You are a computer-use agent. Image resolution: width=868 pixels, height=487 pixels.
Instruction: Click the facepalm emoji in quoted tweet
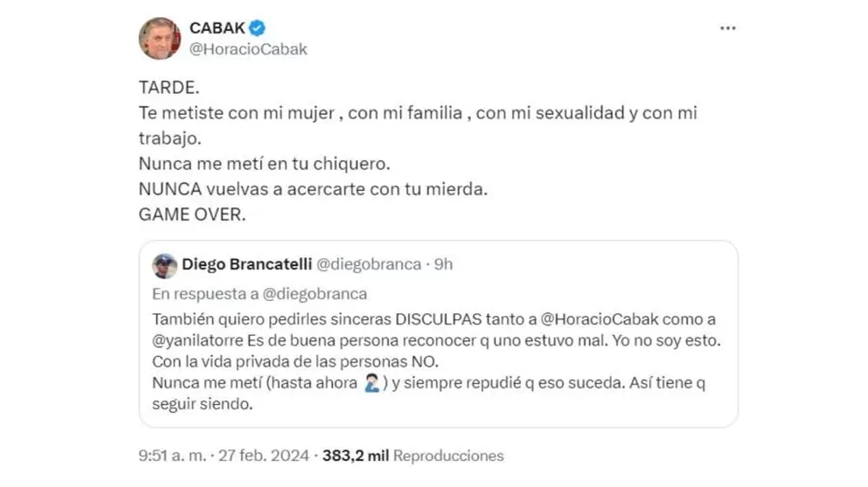point(372,384)
